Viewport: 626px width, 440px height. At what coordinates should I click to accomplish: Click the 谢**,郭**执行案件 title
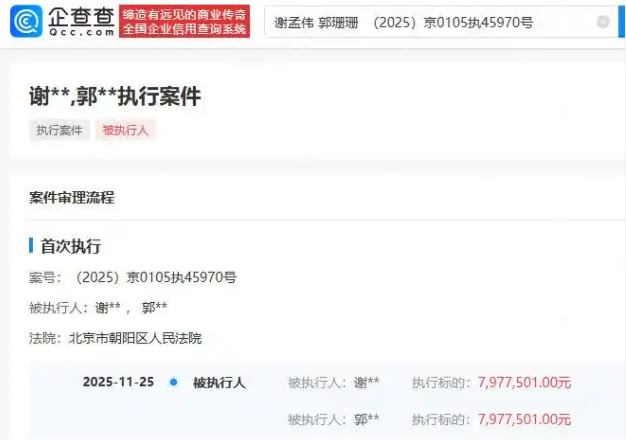[x=115, y=97]
